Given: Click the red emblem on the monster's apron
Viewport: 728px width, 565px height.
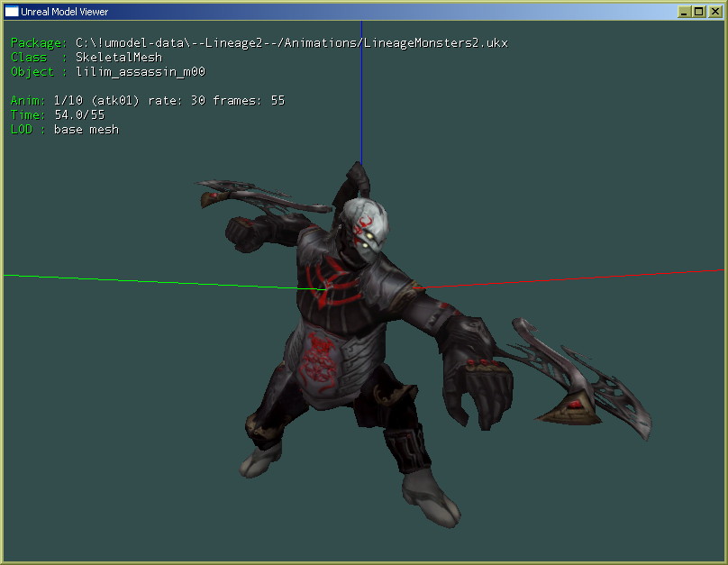Looking at the screenshot, I should [319, 363].
